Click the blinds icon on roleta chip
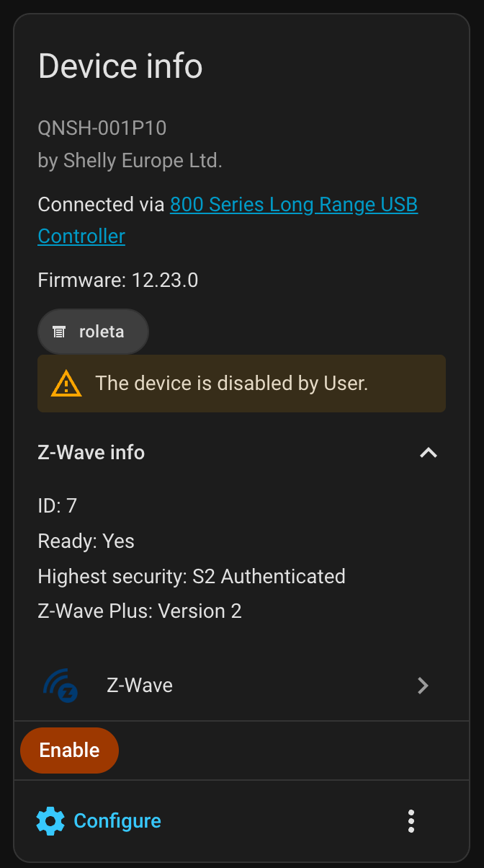Image resolution: width=484 pixels, height=868 pixels. 59,332
